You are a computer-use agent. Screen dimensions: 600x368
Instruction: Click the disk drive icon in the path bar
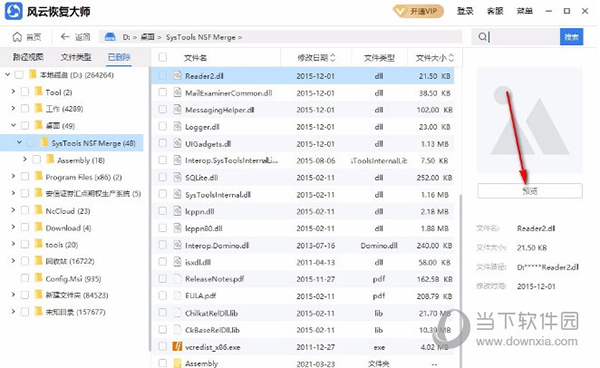110,37
